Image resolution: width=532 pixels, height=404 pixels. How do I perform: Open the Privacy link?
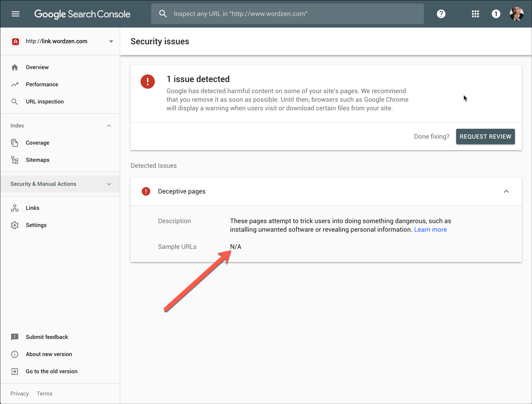coord(20,394)
